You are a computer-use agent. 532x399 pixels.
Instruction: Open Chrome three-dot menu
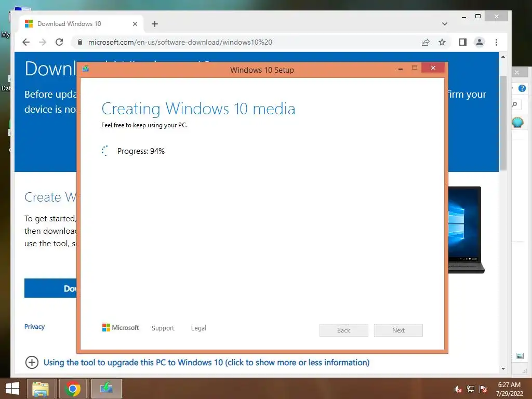pos(496,42)
